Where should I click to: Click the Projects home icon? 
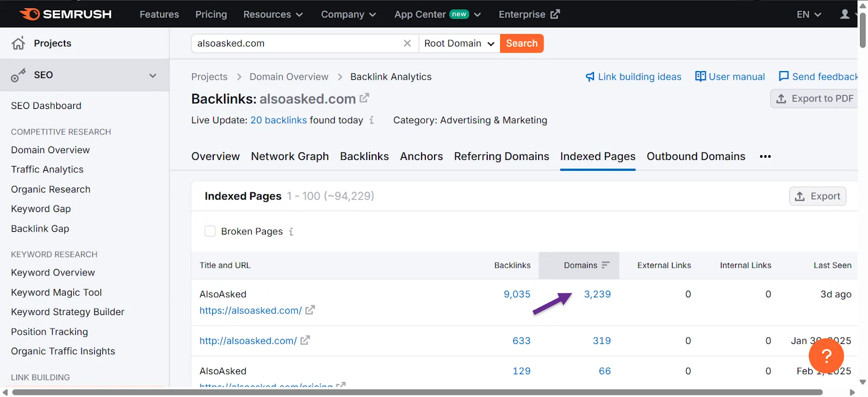(18, 43)
